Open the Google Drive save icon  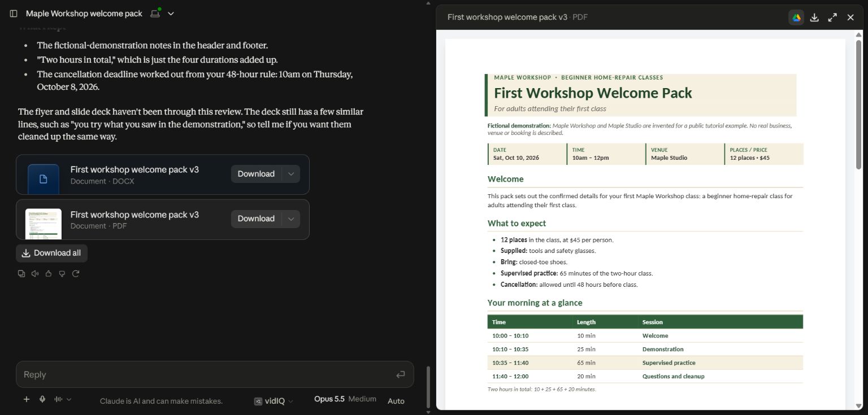click(x=796, y=18)
